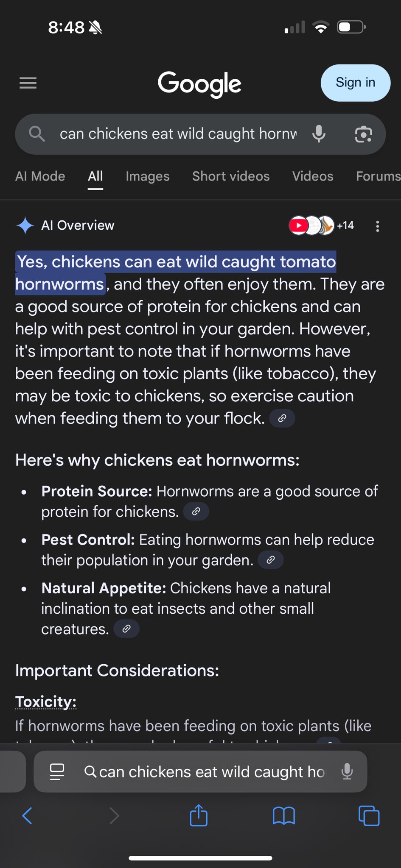
Task: Open AI Overview three-dot options menu
Action: pos(378,226)
